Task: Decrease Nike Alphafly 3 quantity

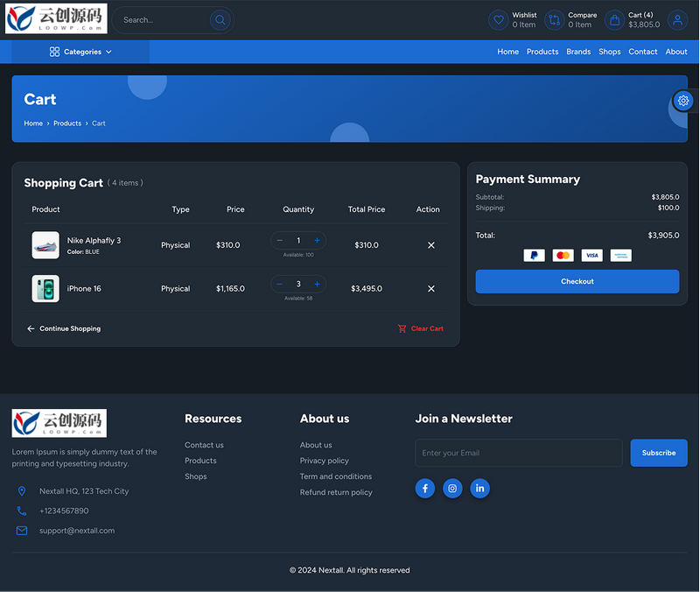Action: click(x=280, y=240)
